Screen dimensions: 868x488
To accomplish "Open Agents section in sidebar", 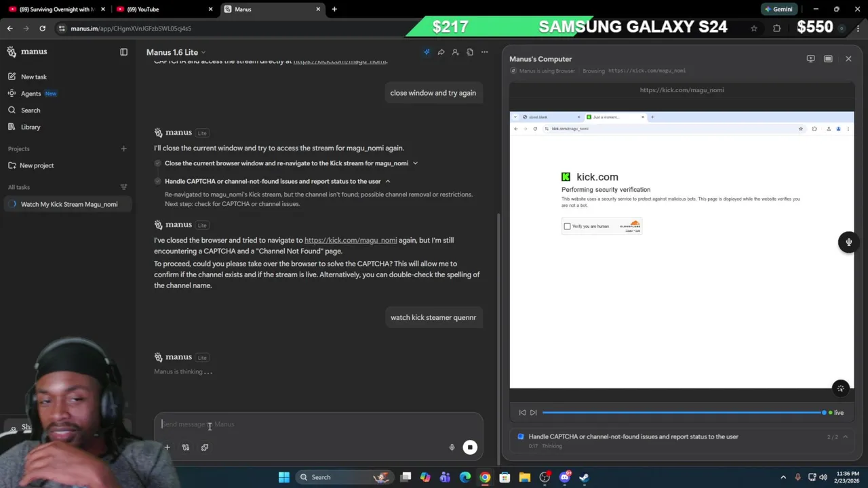I will pyautogui.click(x=31, y=94).
